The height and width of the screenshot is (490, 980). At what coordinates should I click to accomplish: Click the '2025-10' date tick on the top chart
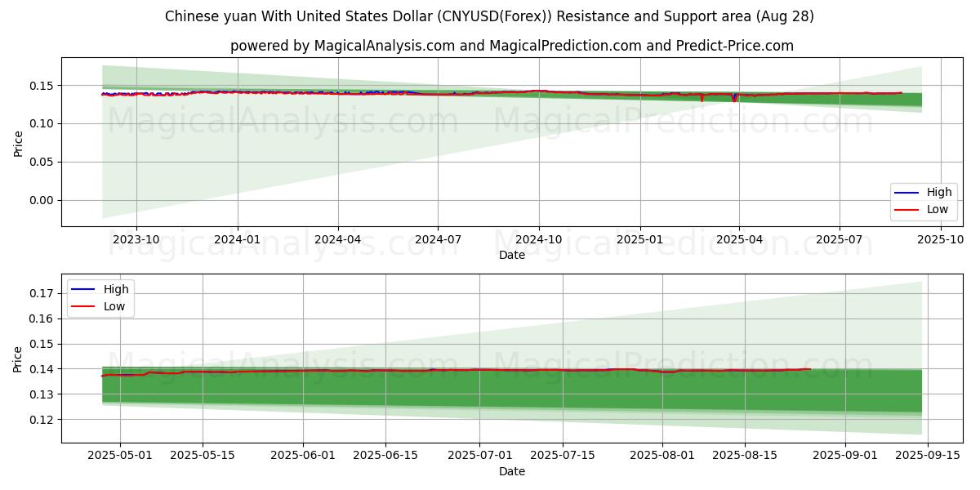pos(941,239)
